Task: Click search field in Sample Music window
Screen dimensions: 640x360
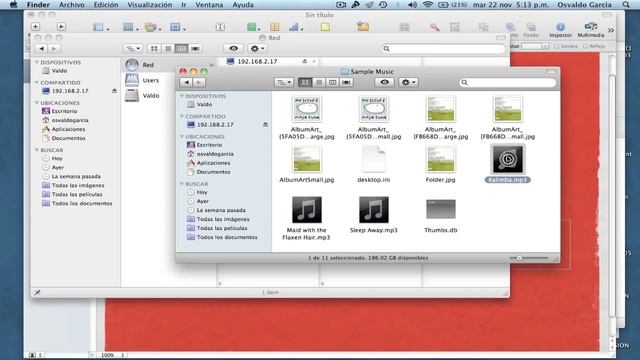Action: point(508,82)
